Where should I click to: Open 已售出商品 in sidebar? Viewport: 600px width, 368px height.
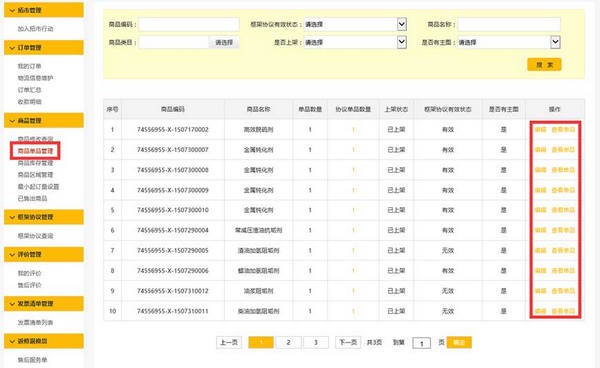tap(33, 199)
